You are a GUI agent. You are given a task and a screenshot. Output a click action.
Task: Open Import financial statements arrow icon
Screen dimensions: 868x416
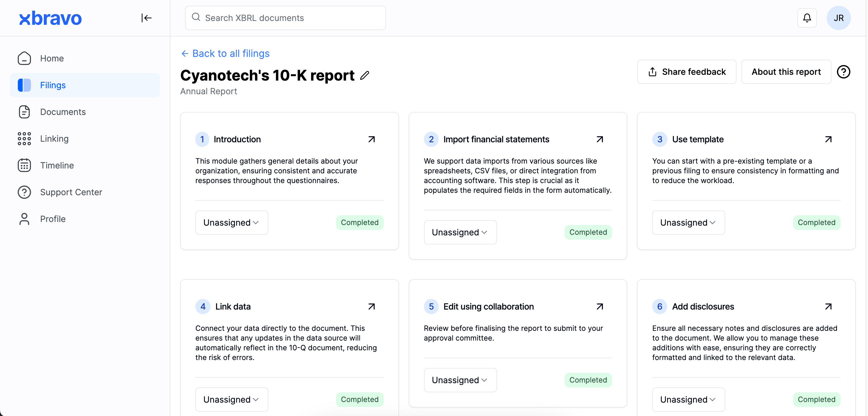600,139
